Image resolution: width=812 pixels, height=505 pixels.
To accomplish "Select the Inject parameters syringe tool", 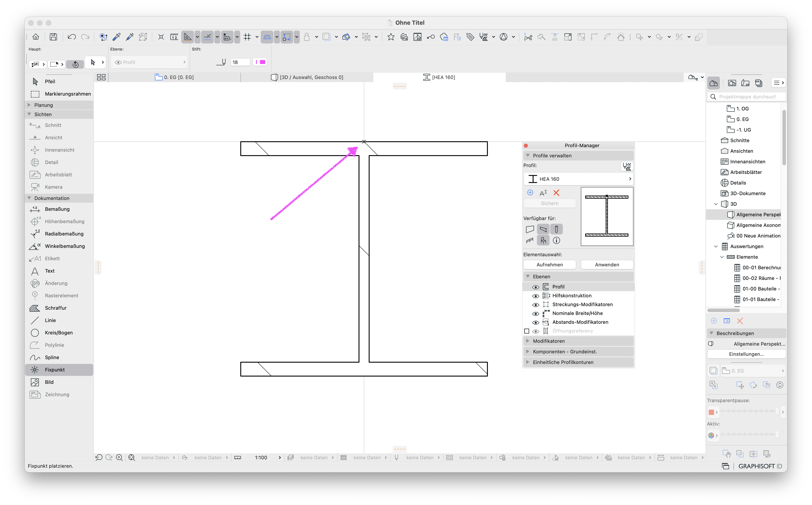I will tap(130, 37).
